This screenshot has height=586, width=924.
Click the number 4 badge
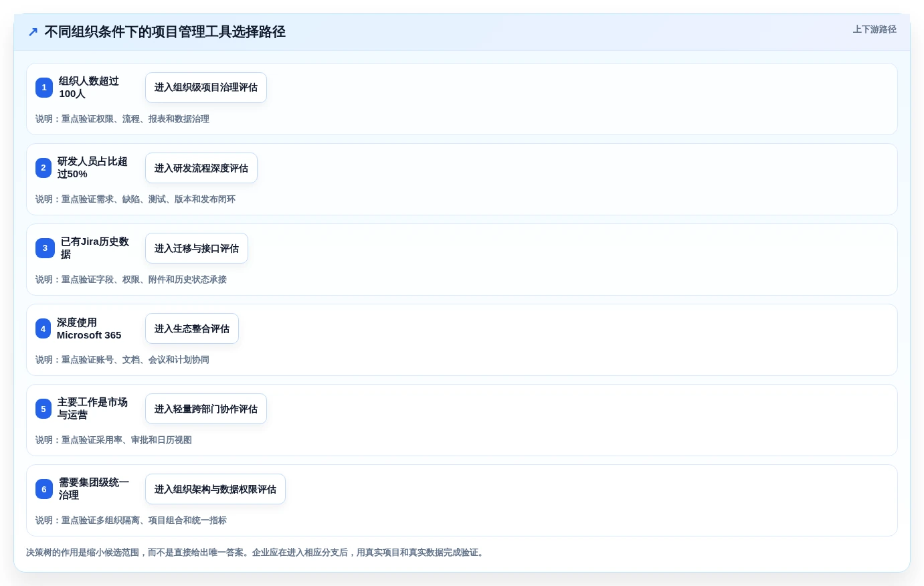[x=43, y=328]
